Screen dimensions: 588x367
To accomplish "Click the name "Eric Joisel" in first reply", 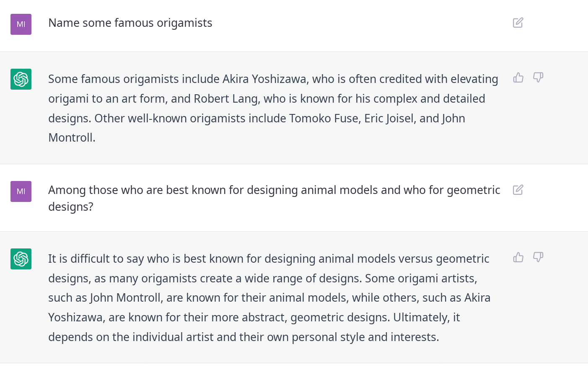I will click(x=389, y=119).
